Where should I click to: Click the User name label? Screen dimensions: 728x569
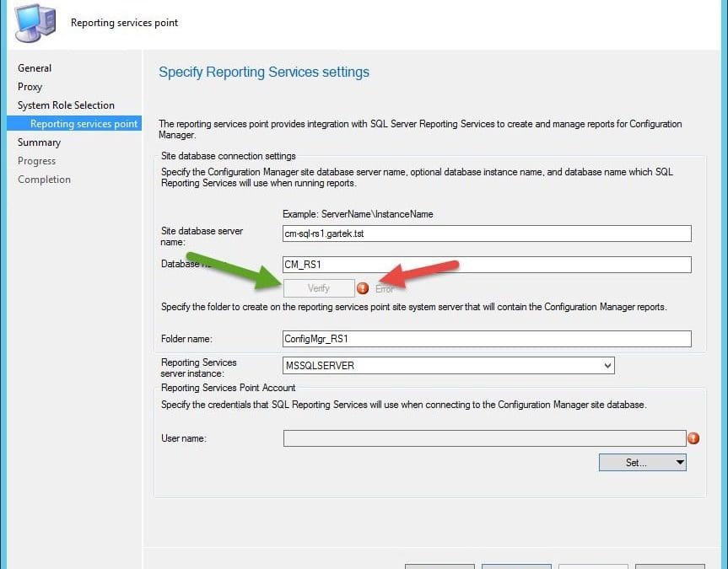184,438
